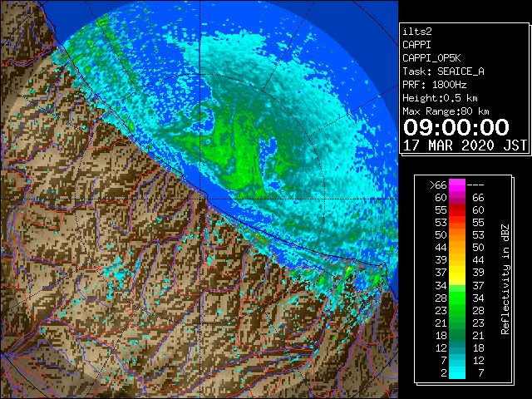Select the bright green swatch for 28–34 dBZ

[x=457, y=298]
